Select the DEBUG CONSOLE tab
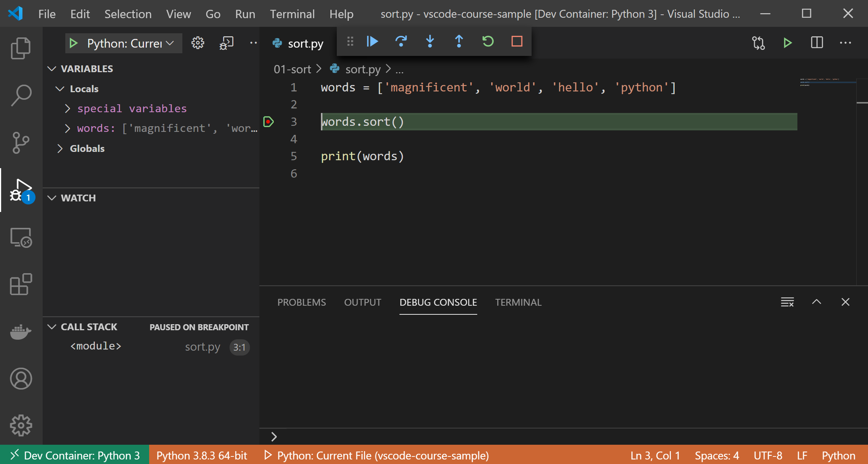Viewport: 868px width, 464px height. 439,302
